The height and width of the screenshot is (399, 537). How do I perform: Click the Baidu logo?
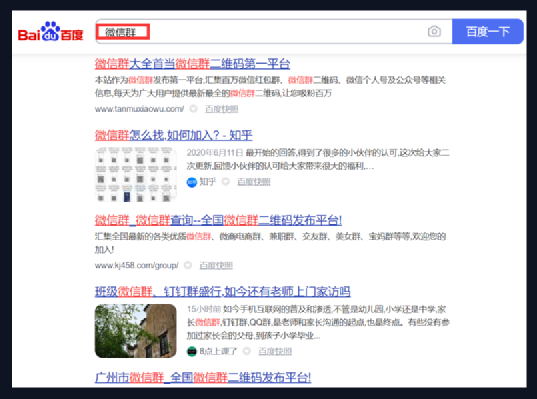click(x=51, y=32)
